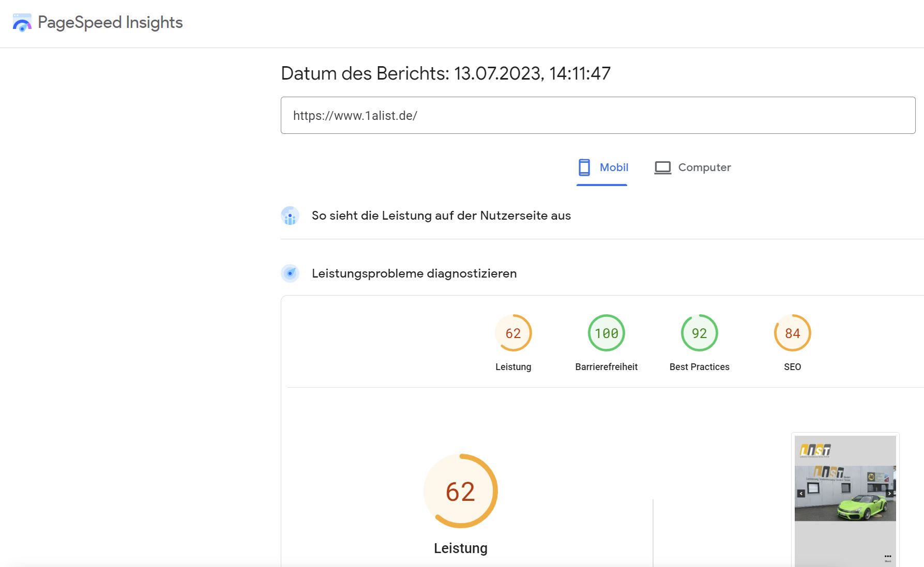924x567 pixels.
Task: Open 'So sieht die Leistung auf der Nutzerseite aus'
Action: pyautogui.click(x=441, y=216)
